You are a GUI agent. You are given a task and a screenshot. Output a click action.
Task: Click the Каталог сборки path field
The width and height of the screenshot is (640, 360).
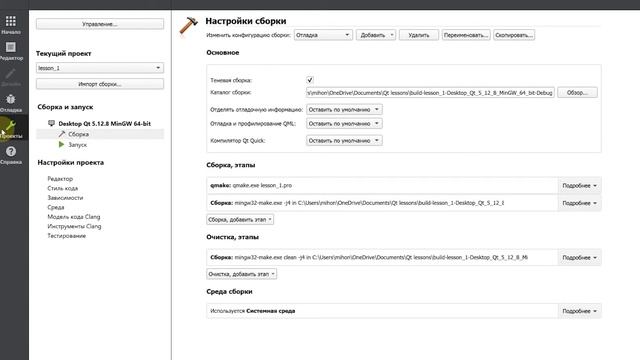(x=430, y=93)
